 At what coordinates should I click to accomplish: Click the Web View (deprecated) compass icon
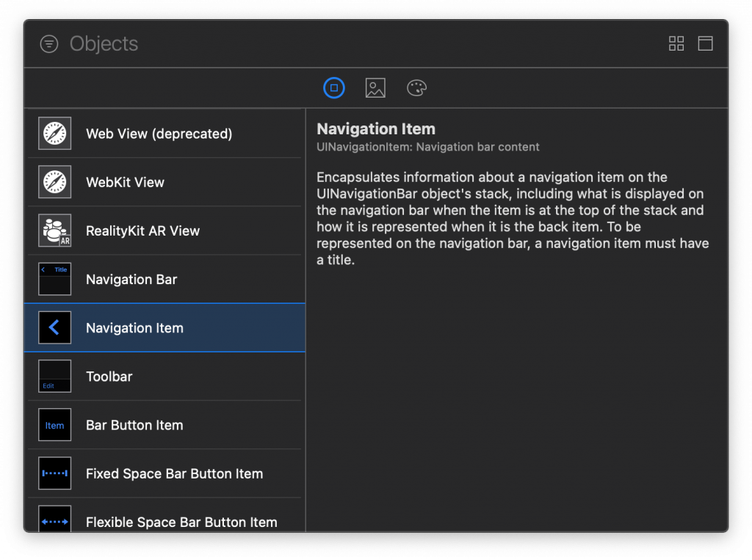pyautogui.click(x=55, y=134)
